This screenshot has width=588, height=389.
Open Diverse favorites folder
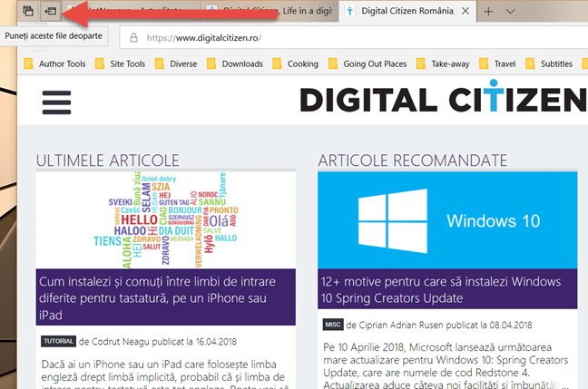(176, 63)
